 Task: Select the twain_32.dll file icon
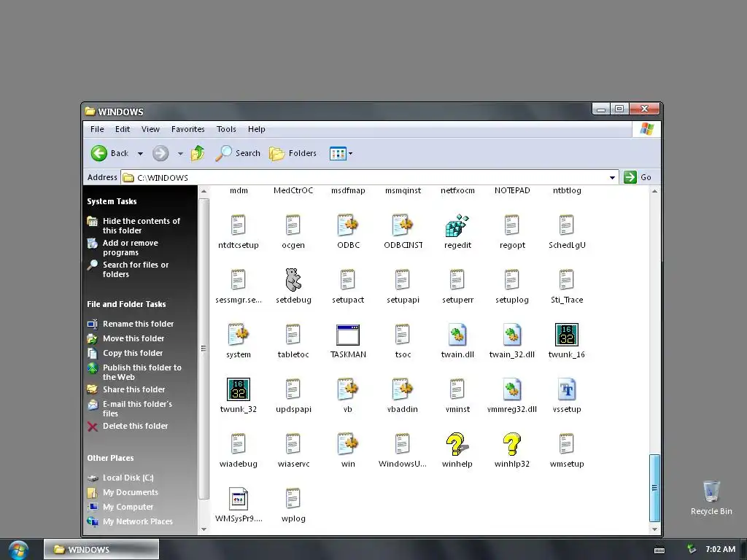click(x=511, y=334)
